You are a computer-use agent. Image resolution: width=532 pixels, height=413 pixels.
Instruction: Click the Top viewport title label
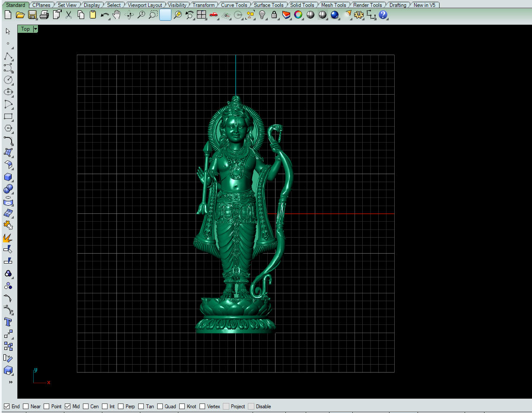click(x=25, y=29)
